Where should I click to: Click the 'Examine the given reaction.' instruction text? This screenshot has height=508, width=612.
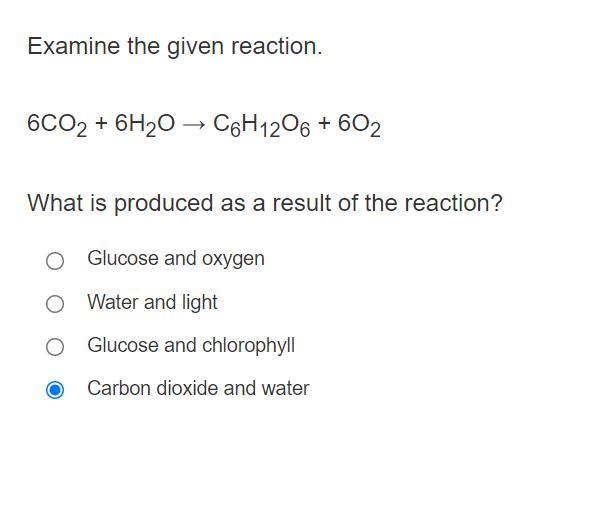click(x=175, y=47)
